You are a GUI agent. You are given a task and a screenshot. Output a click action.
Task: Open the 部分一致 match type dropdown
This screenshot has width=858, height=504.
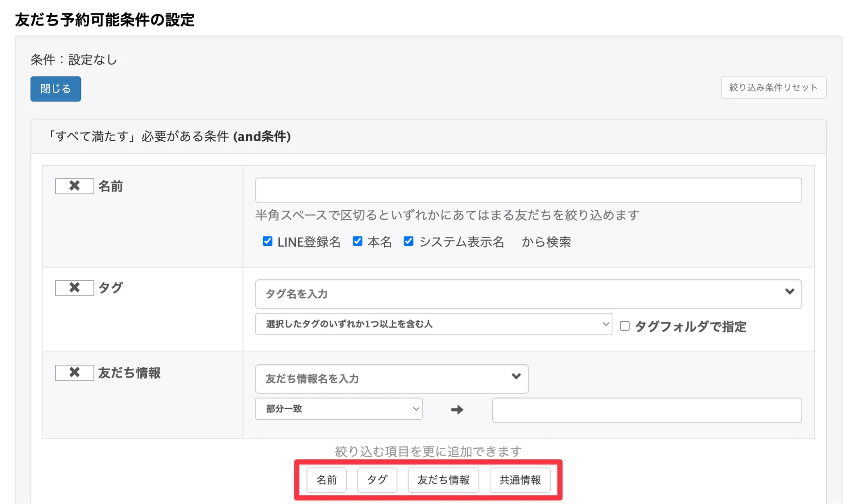click(x=338, y=409)
